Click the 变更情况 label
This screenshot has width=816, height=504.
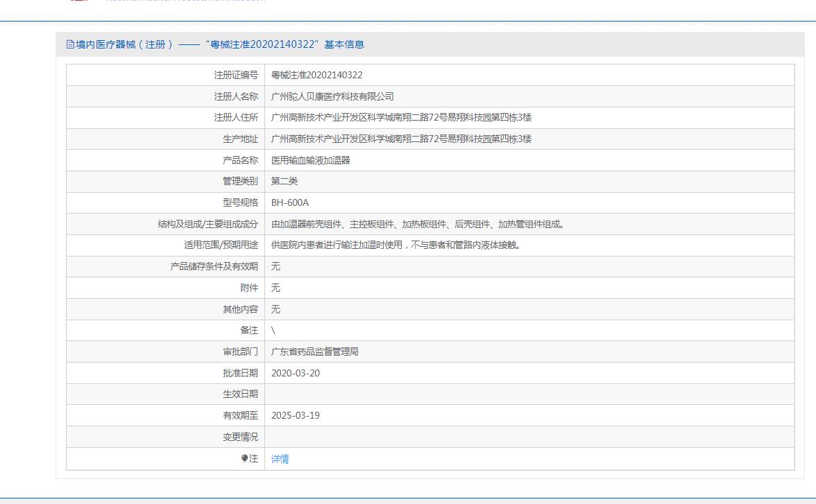coord(240,437)
